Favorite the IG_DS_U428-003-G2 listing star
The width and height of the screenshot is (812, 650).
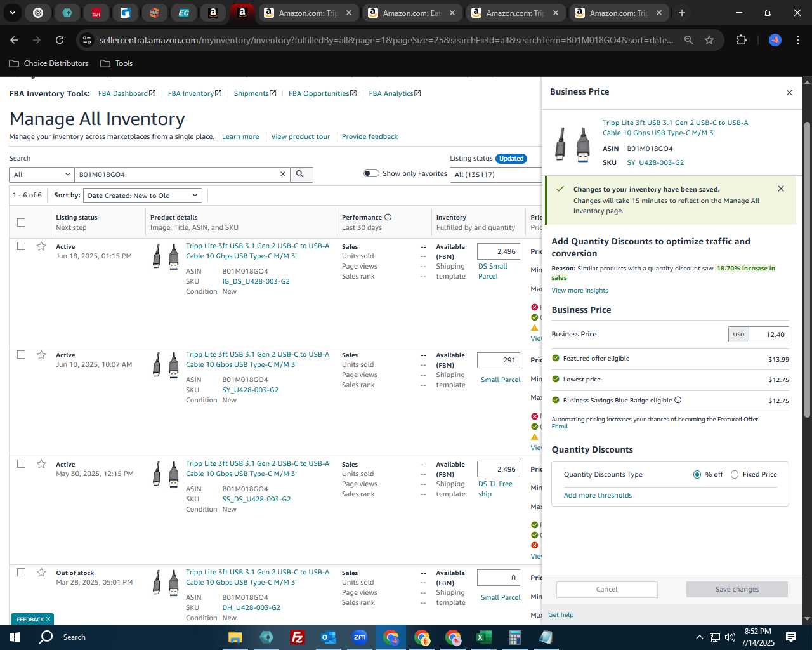pyautogui.click(x=41, y=246)
